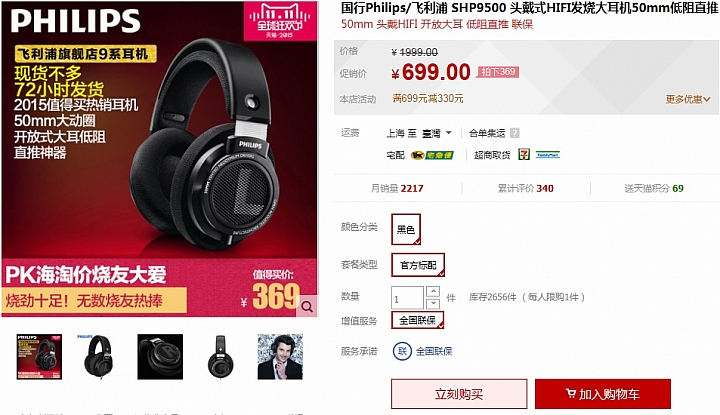Select the yellow-green 宅急便 delivery logo
Screen dimensions: 720x415
[432, 155]
